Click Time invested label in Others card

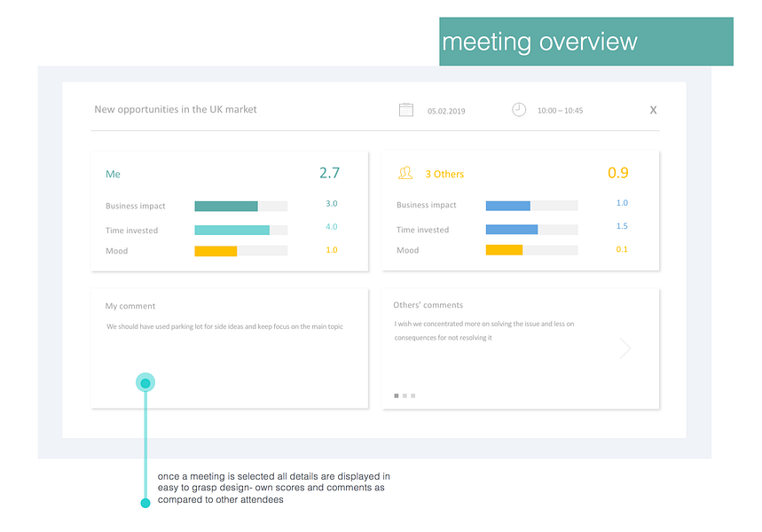click(x=422, y=230)
